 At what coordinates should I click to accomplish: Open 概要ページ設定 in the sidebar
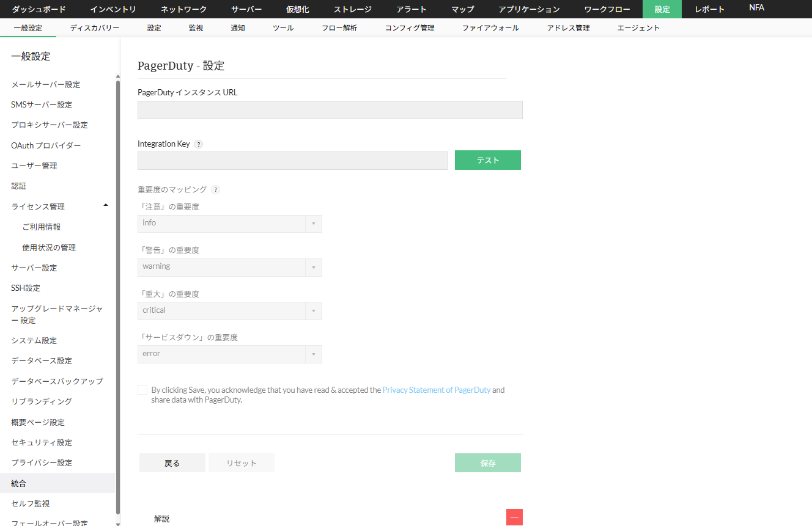38,422
